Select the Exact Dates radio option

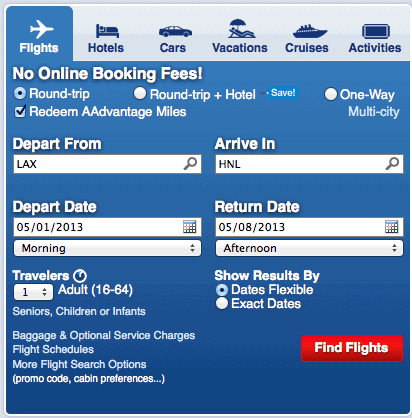click(222, 304)
